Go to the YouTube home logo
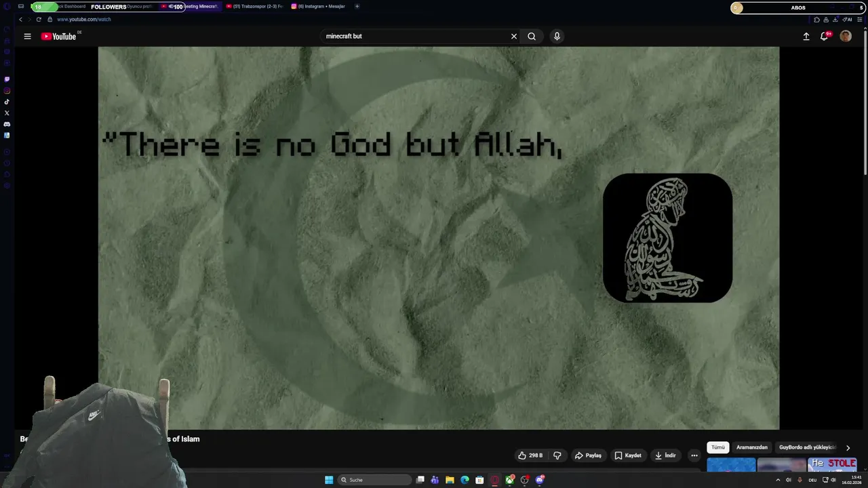The height and width of the screenshot is (488, 868). [x=59, y=37]
